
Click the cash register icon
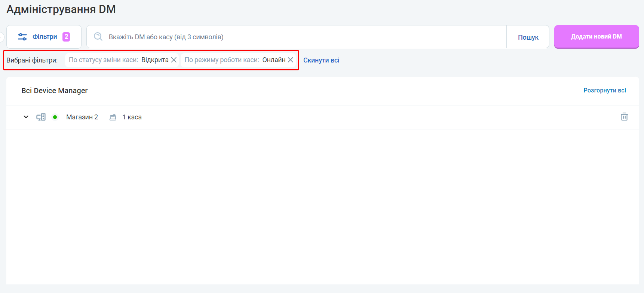coord(113,117)
